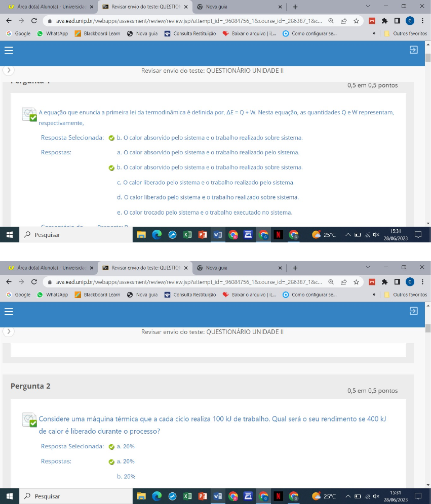Open the tab search dropdown in the lower window

(x=368, y=267)
